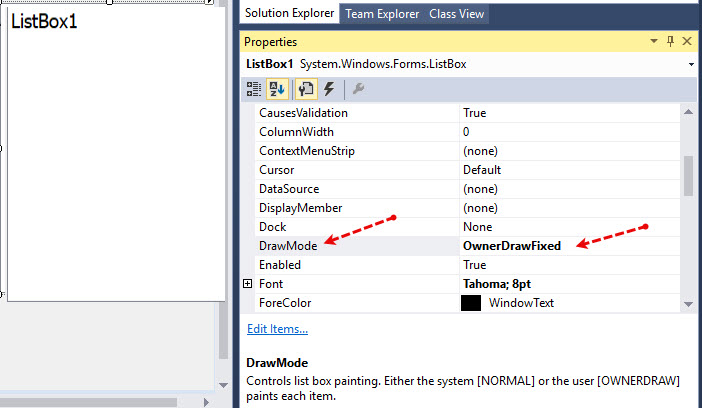The width and height of the screenshot is (702, 408).
Task: Open the Team Explorer tab
Action: (383, 14)
